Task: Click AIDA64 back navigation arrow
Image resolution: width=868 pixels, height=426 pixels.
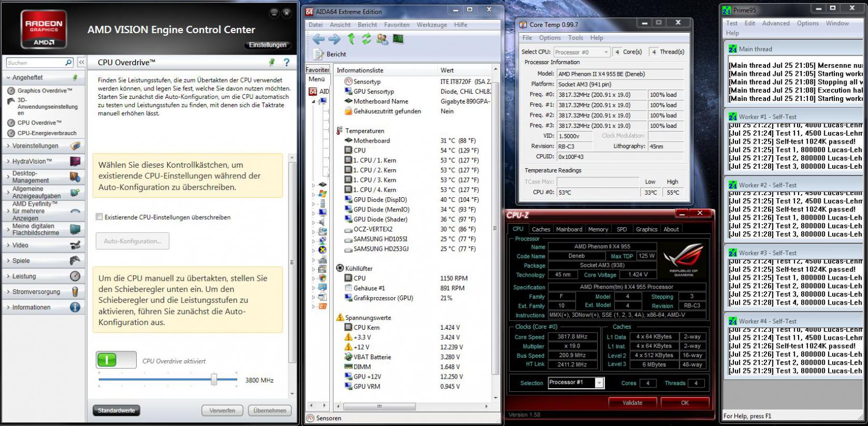Action: [318, 39]
